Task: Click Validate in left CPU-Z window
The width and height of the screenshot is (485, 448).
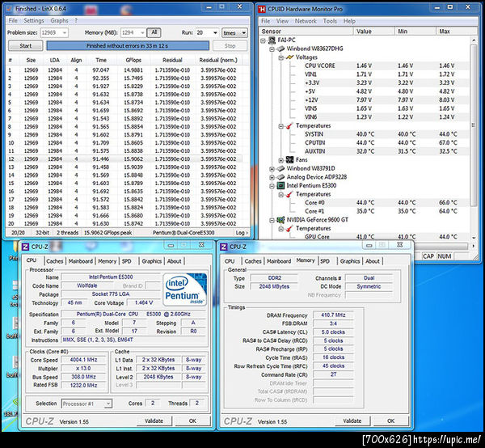Action: click(154, 421)
